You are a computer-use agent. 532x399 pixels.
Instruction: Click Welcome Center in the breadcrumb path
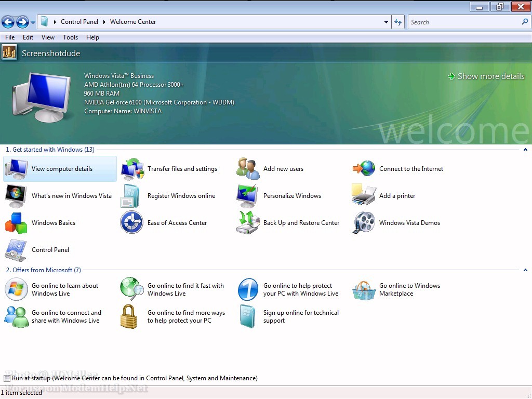pos(133,22)
